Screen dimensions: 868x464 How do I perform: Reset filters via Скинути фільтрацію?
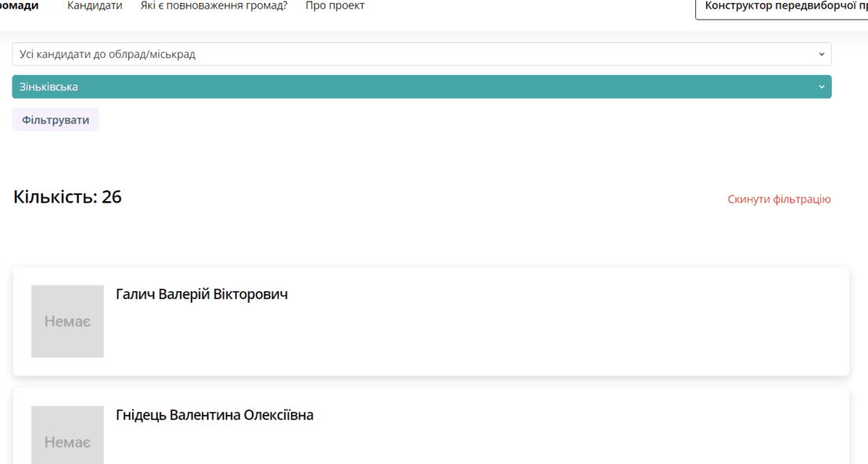click(x=779, y=200)
